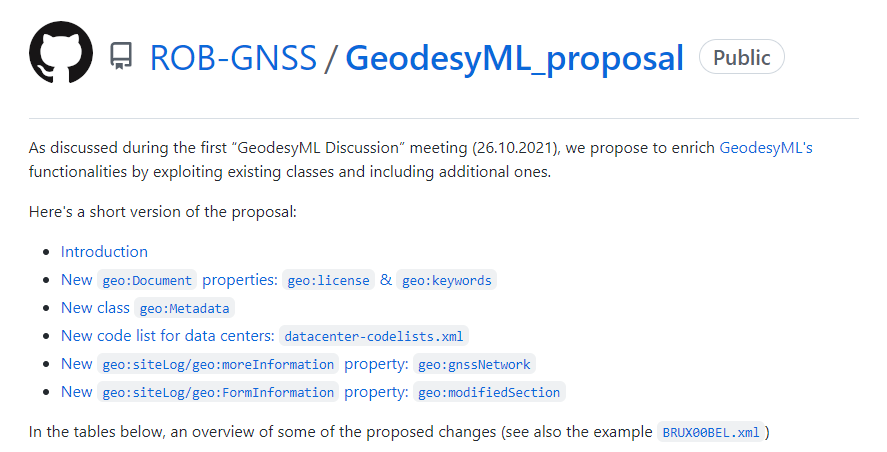887x452 pixels.
Task: Click the geo:Document code link
Action: 148,280
